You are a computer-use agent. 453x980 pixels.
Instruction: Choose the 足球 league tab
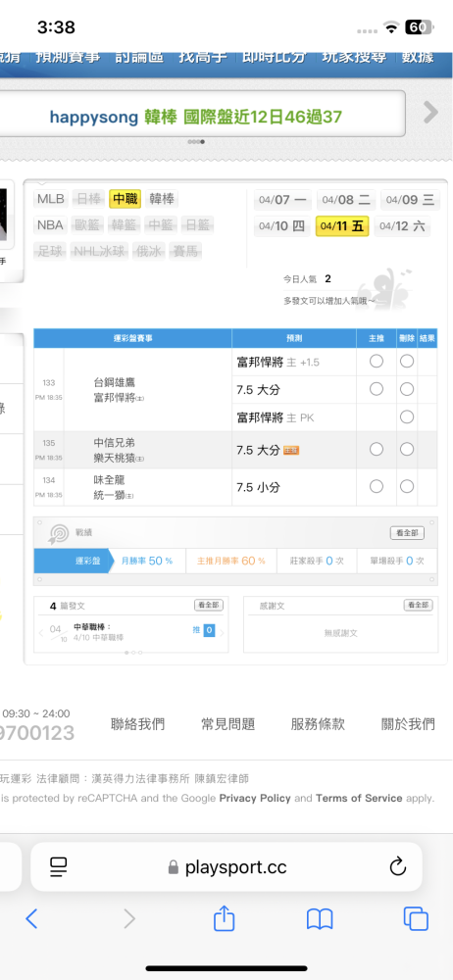49,251
